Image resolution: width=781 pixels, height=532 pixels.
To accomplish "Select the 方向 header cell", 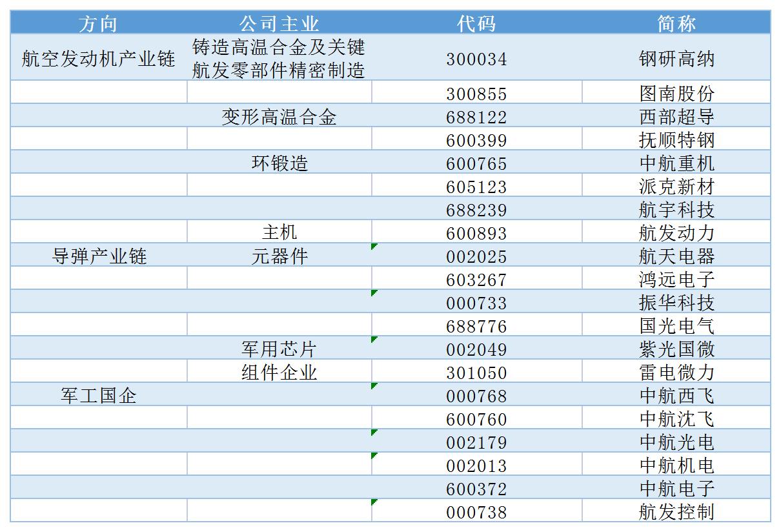I will (99, 23).
